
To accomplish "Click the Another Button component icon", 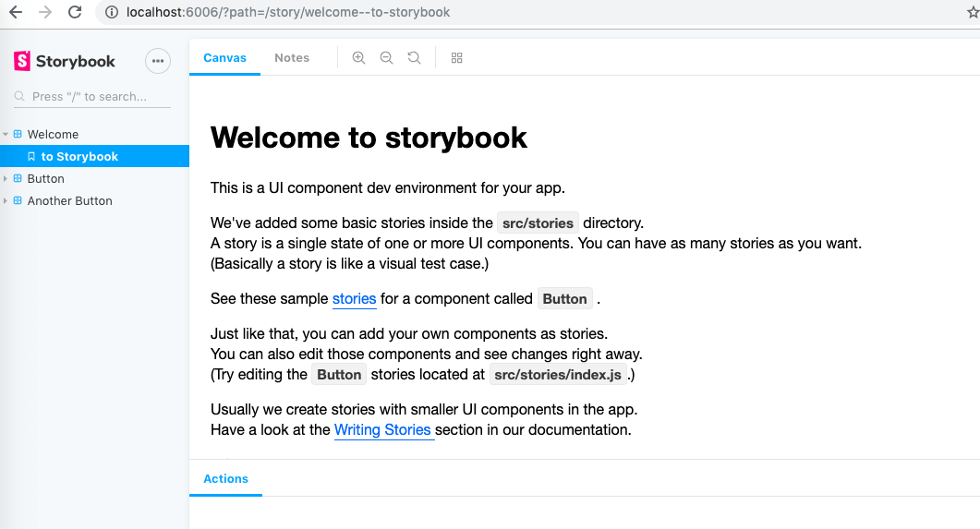I will pyautogui.click(x=18, y=200).
